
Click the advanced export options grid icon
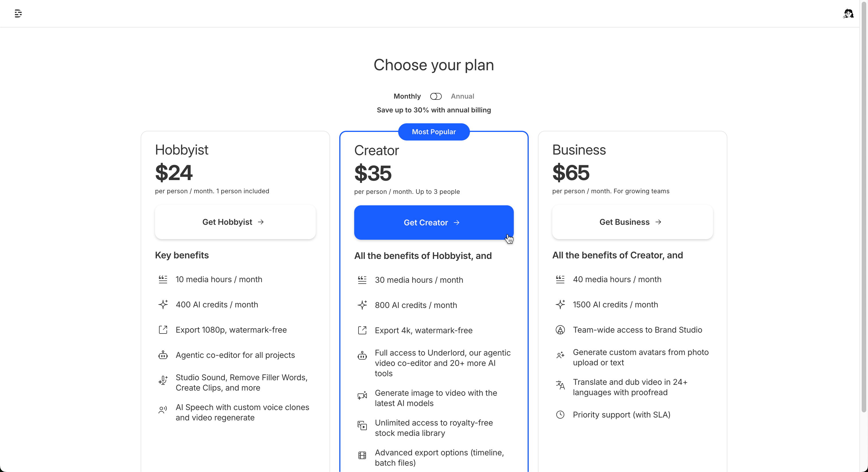(362, 455)
